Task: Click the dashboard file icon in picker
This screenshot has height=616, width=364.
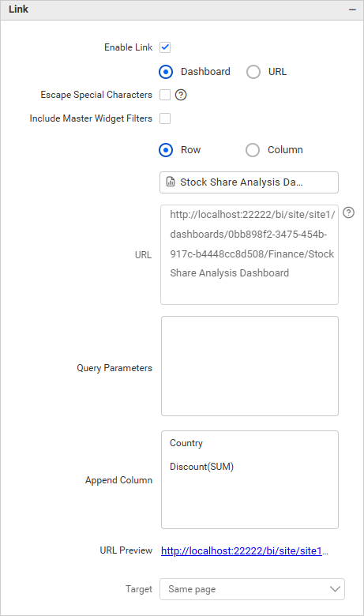Action: pyautogui.click(x=171, y=182)
